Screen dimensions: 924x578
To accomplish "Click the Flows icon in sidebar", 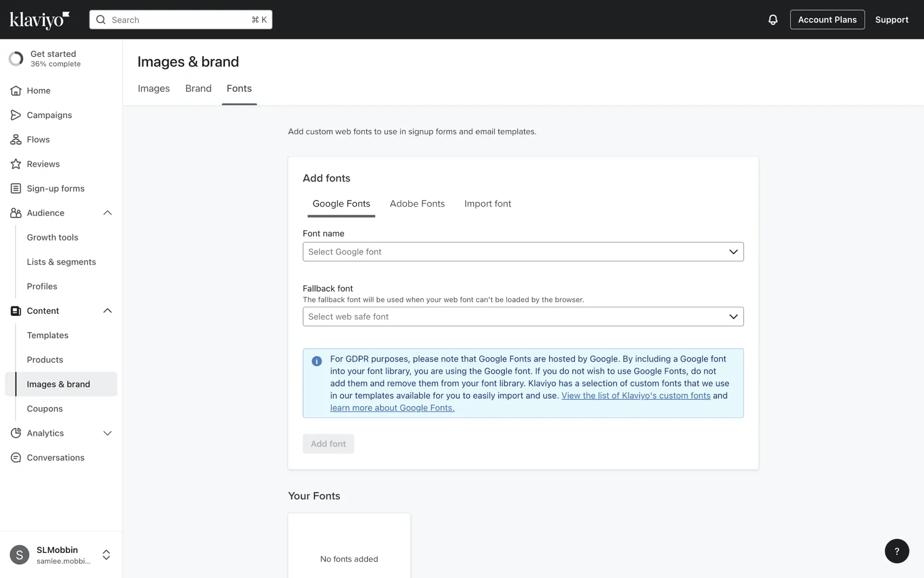I will point(16,140).
